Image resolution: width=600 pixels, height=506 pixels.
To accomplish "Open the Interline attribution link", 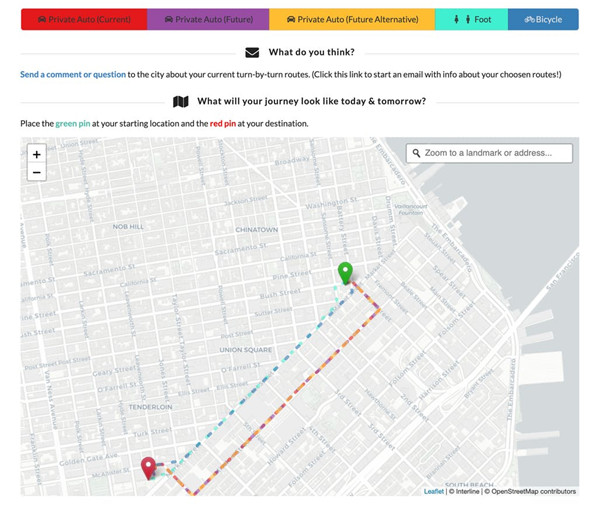I will point(465,491).
